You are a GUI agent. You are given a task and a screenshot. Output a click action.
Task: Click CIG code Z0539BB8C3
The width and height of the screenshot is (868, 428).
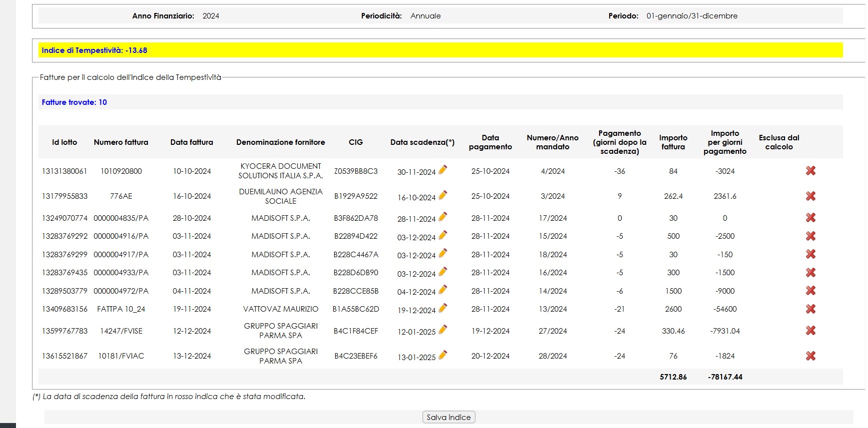(356, 171)
